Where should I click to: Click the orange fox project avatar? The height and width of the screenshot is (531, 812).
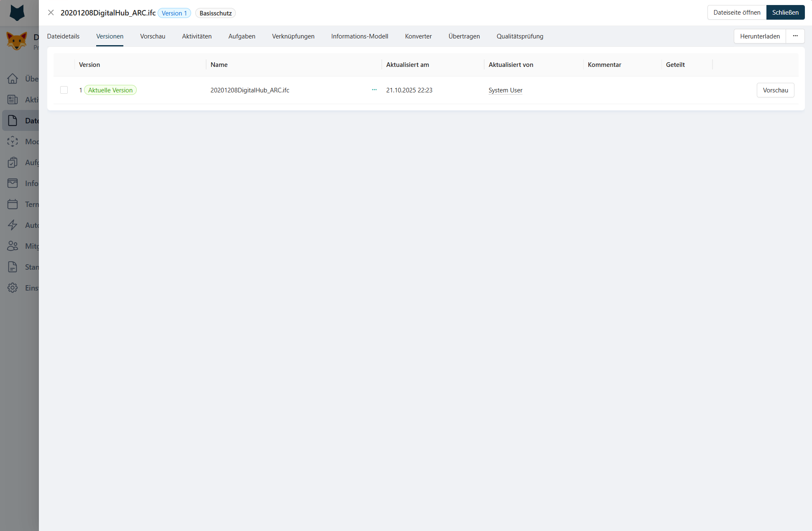coord(17,41)
